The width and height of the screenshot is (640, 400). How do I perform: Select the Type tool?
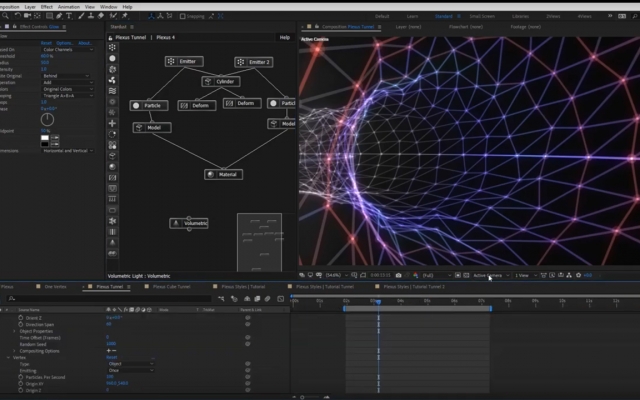click(69, 16)
